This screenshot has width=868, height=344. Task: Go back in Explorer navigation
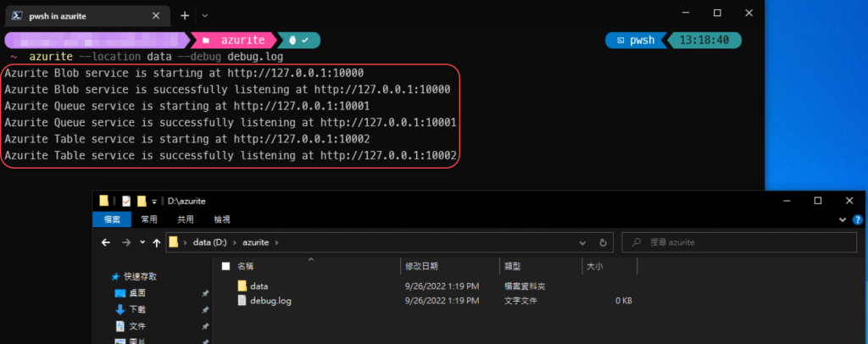106,242
